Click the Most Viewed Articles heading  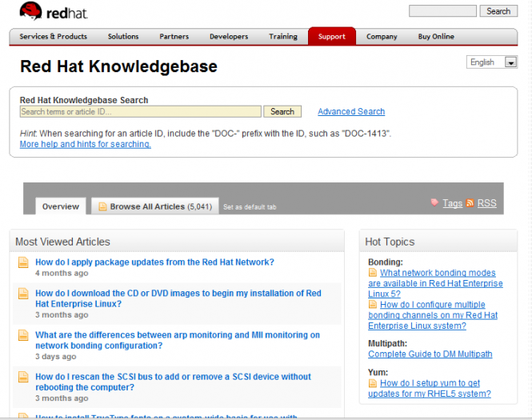tap(62, 242)
